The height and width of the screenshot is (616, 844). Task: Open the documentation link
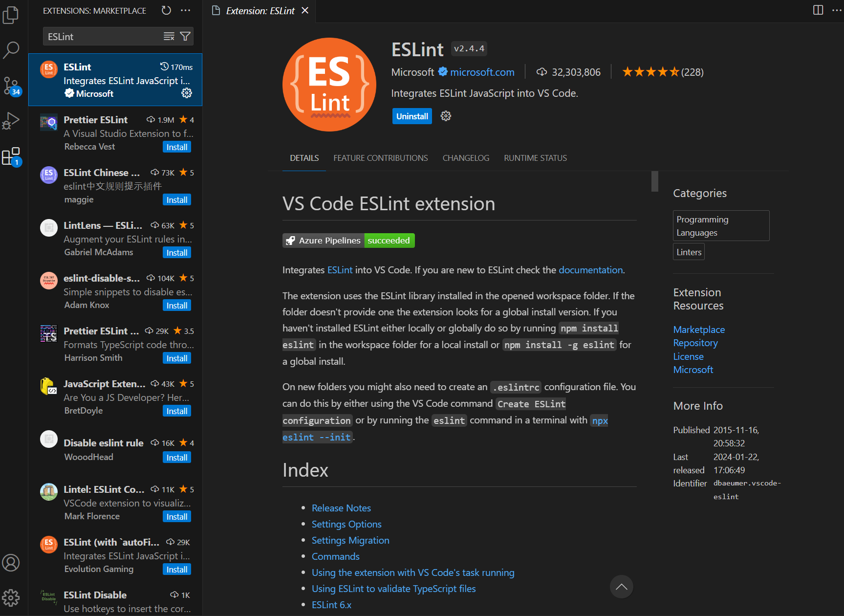pyautogui.click(x=591, y=270)
